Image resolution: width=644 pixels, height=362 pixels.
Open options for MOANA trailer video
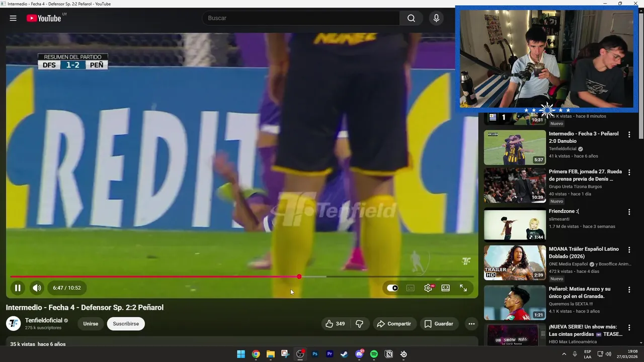[x=629, y=249]
